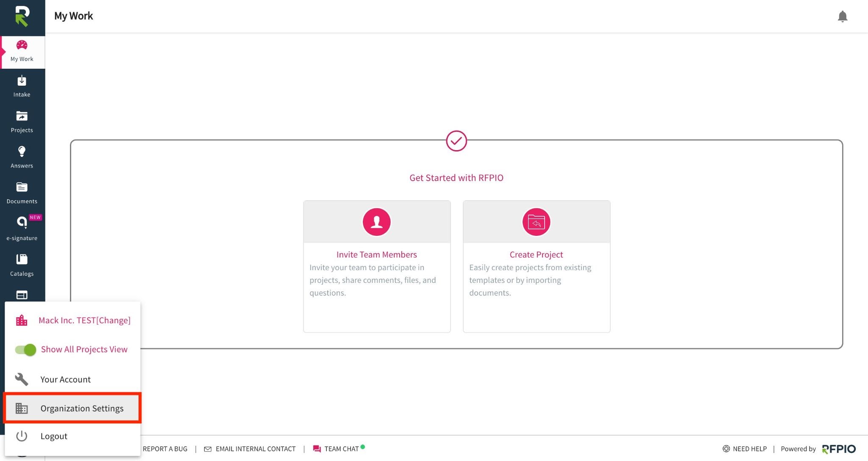Click the Invite Team Members person icon

(x=376, y=222)
